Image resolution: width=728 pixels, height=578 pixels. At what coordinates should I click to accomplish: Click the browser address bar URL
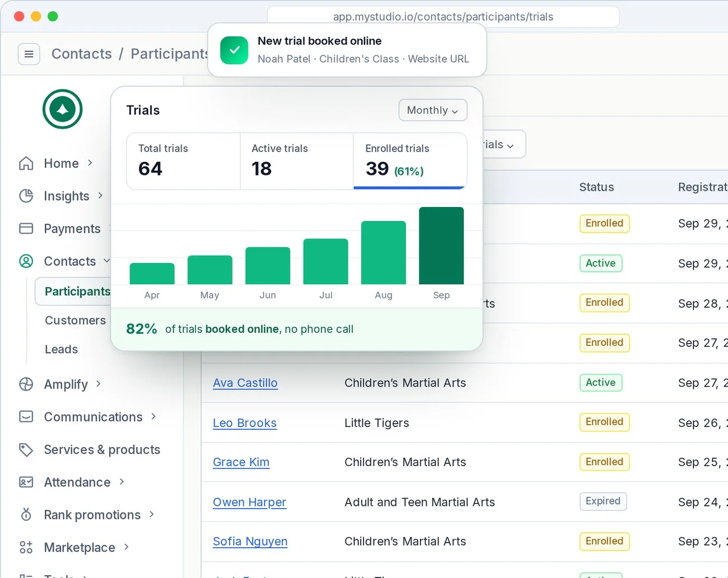[x=443, y=17]
